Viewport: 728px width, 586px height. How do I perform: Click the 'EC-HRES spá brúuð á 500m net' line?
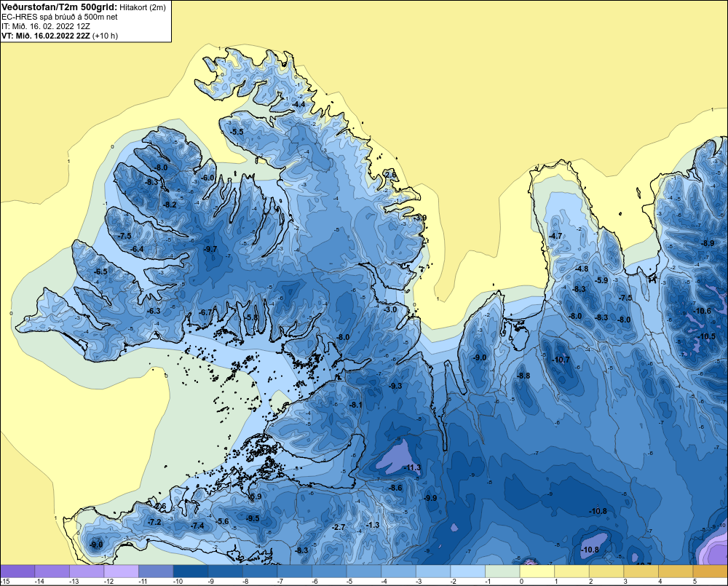(60, 17)
